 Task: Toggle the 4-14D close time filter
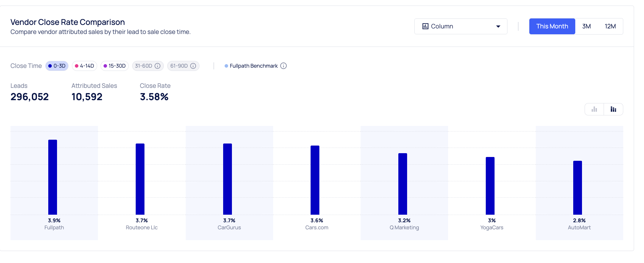pos(85,66)
